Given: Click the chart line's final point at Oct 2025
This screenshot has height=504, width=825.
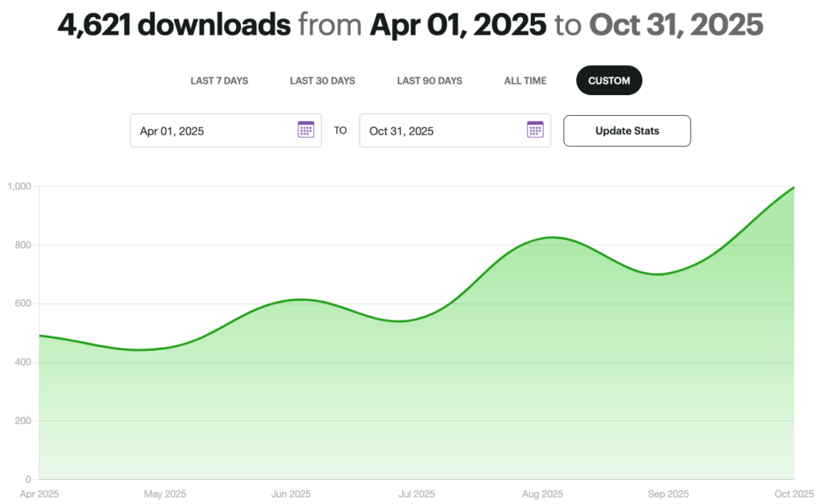Looking at the screenshot, I should (x=794, y=188).
